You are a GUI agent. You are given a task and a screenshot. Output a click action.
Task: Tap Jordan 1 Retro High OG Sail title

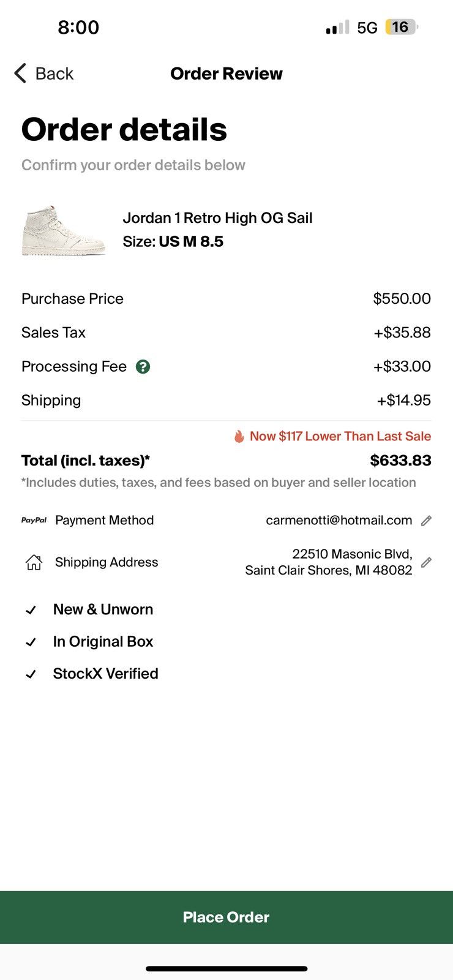[217, 218]
